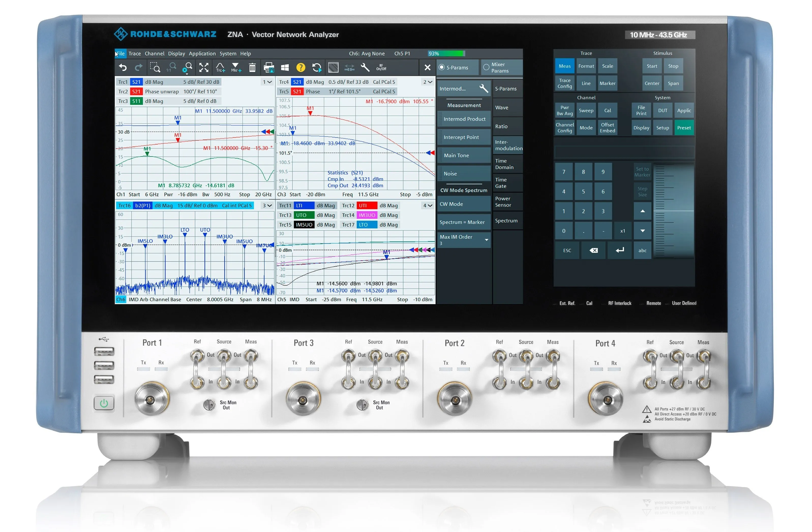This screenshot has width=812, height=532.
Task: Select the Trc1 S21 dB Mag trace label
Action: 169,82
